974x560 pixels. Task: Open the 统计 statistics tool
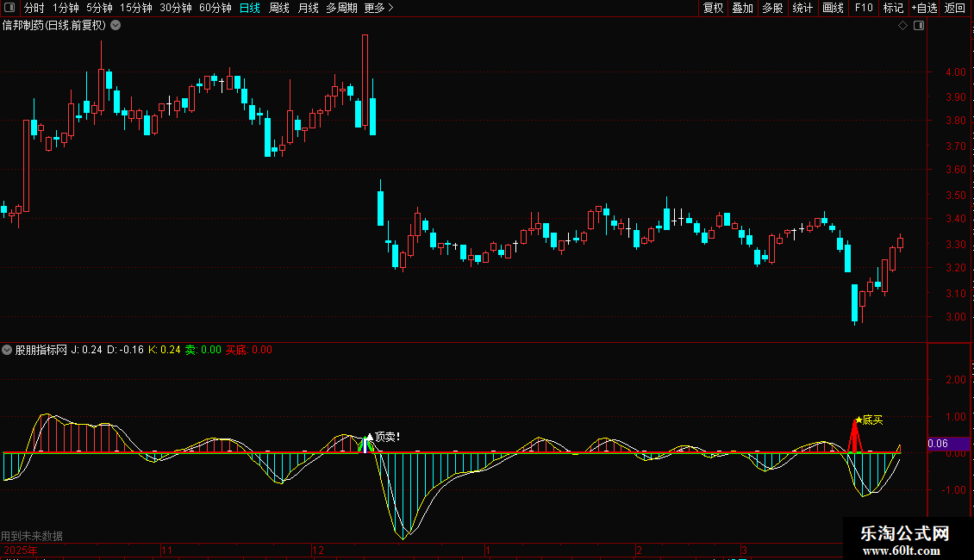click(x=802, y=8)
